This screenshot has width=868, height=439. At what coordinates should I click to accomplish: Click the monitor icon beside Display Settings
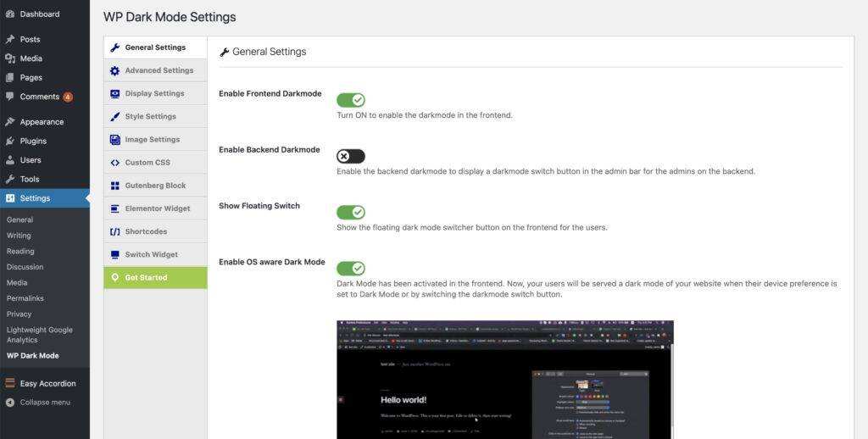click(114, 93)
